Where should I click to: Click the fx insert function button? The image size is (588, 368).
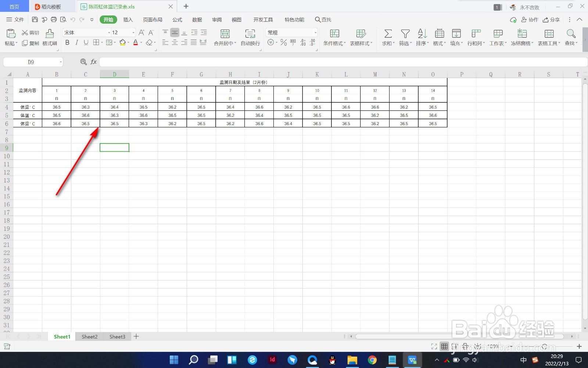[x=94, y=62]
